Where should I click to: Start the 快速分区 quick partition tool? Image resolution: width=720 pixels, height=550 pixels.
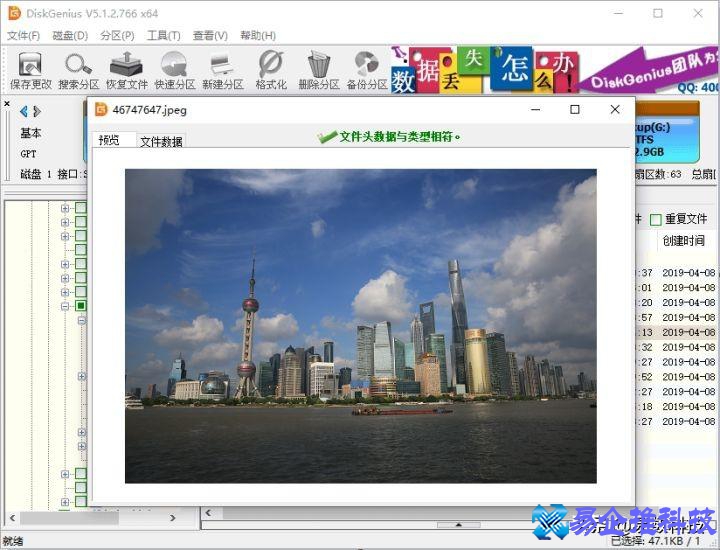pos(174,70)
